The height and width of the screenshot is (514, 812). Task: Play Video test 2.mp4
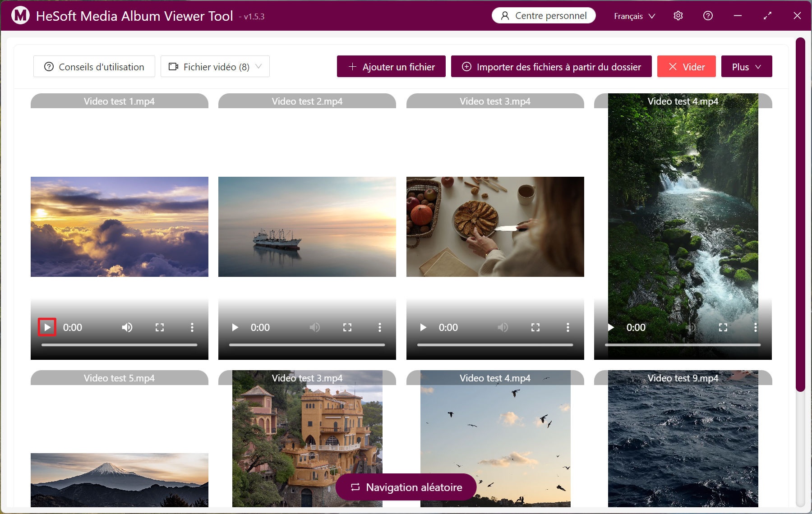click(235, 327)
